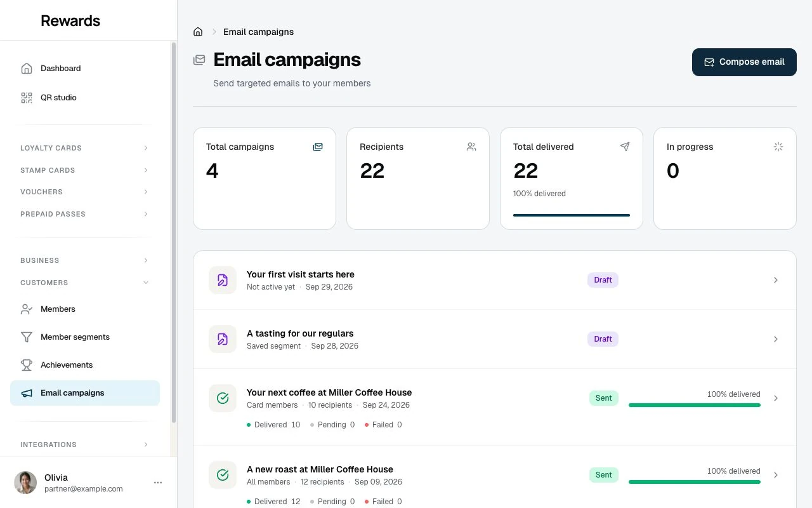
Task: Go to Achievements page
Action: coord(85,365)
